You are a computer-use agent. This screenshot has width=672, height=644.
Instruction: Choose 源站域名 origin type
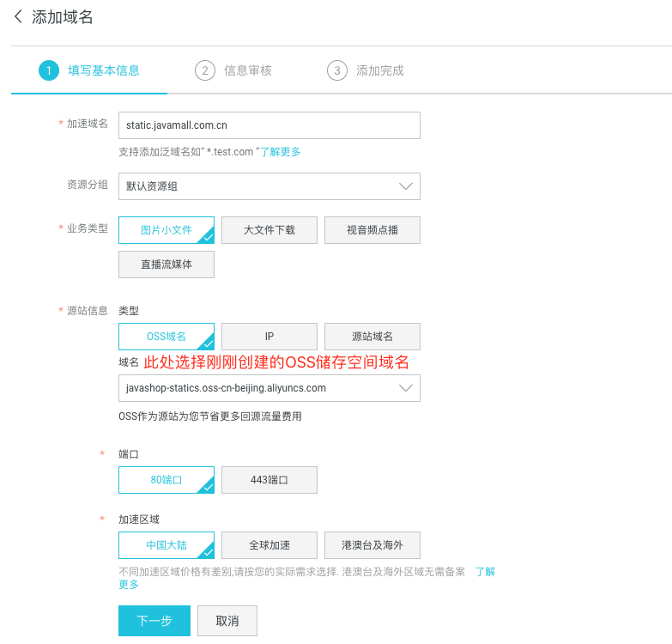pos(372,336)
